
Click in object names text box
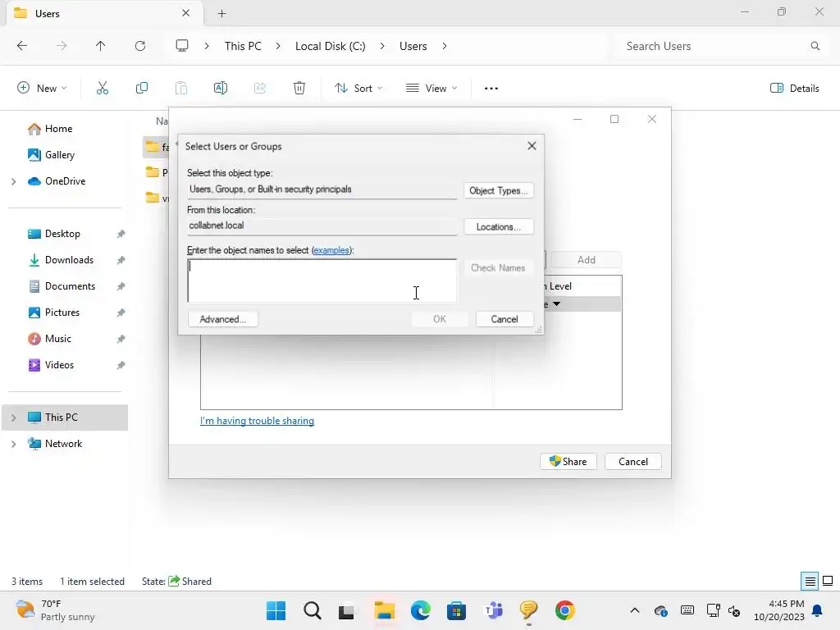[322, 281]
